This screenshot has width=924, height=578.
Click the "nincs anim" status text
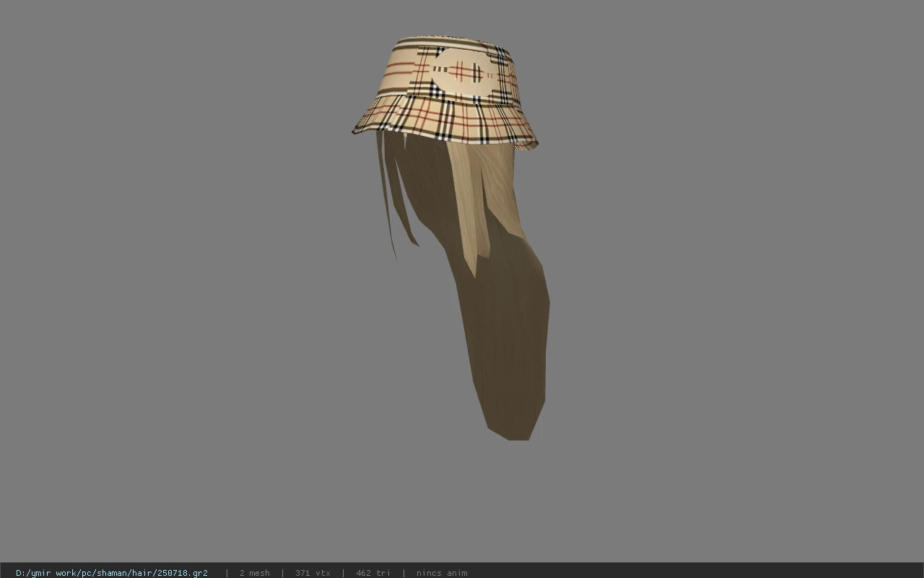[442, 573]
